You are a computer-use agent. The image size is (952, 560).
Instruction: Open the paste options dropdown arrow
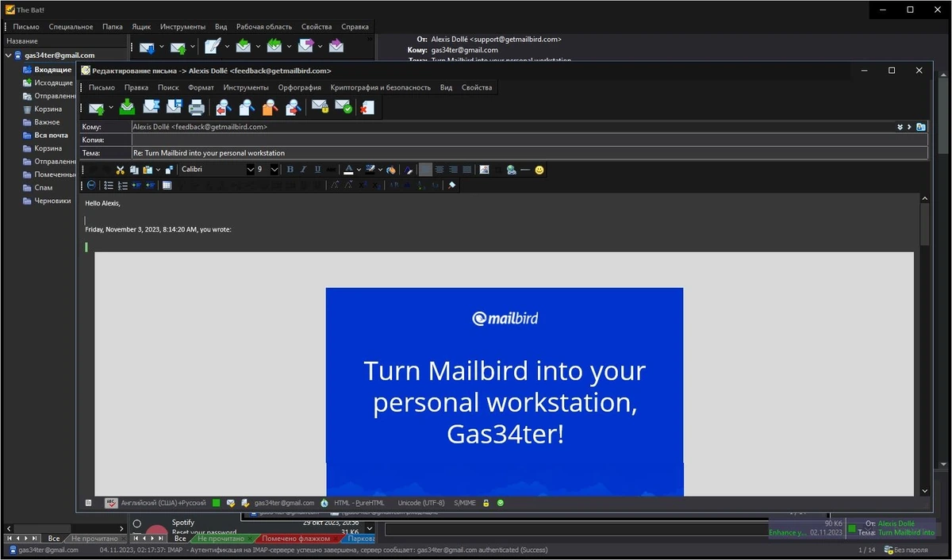tap(158, 170)
